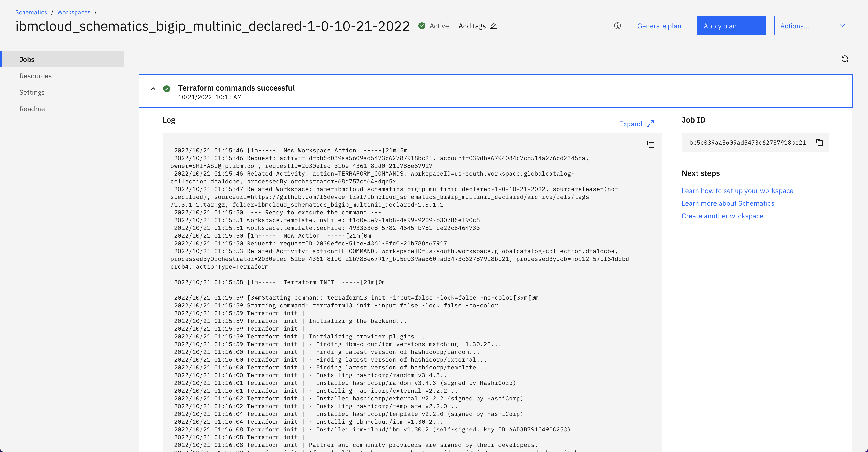This screenshot has width=868, height=452.
Task: Click the info icon near Generate plan
Action: [617, 26]
